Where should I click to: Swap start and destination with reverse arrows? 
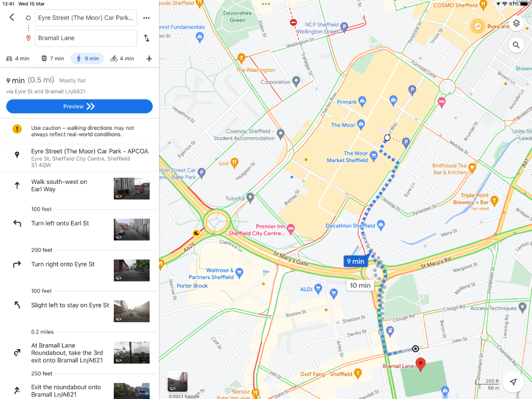pyautogui.click(x=147, y=38)
